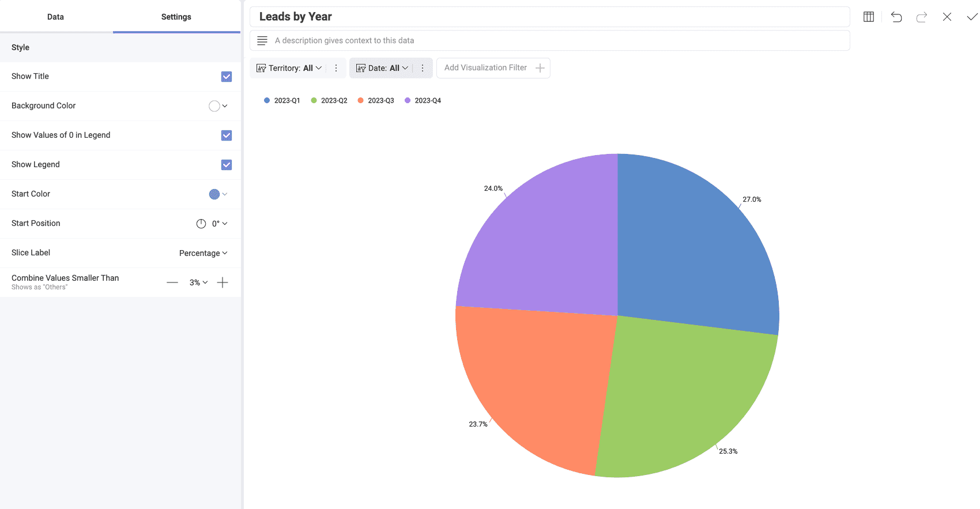The height and width of the screenshot is (509, 980).
Task: Open the Background Color dropdown arrow
Action: [225, 106]
